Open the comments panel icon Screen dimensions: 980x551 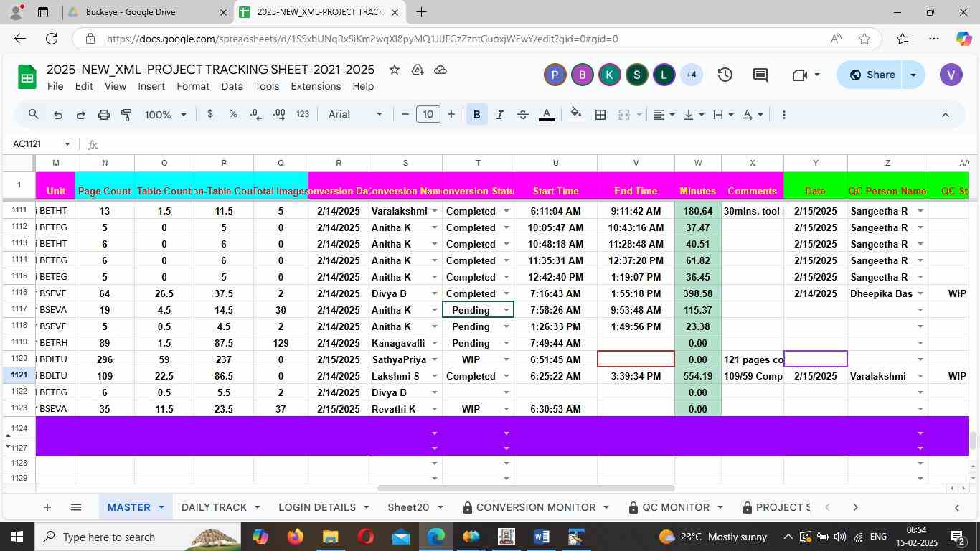click(x=760, y=75)
